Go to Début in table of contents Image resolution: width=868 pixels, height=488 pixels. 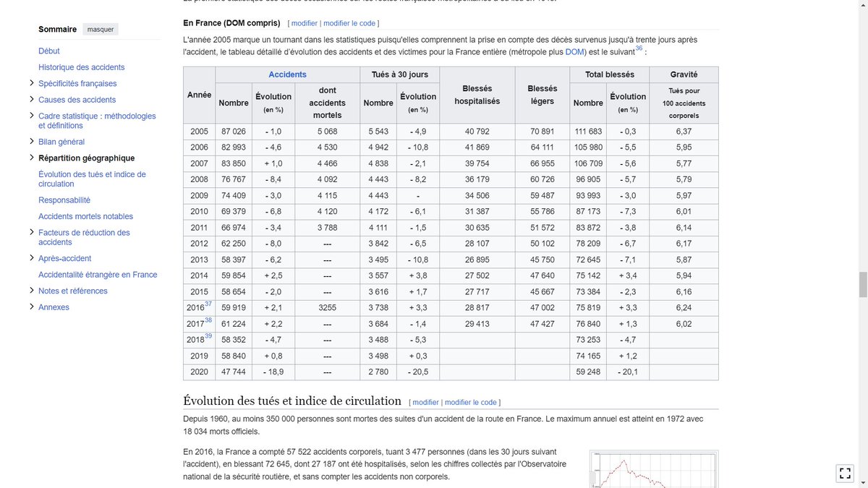(x=49, y=51)
